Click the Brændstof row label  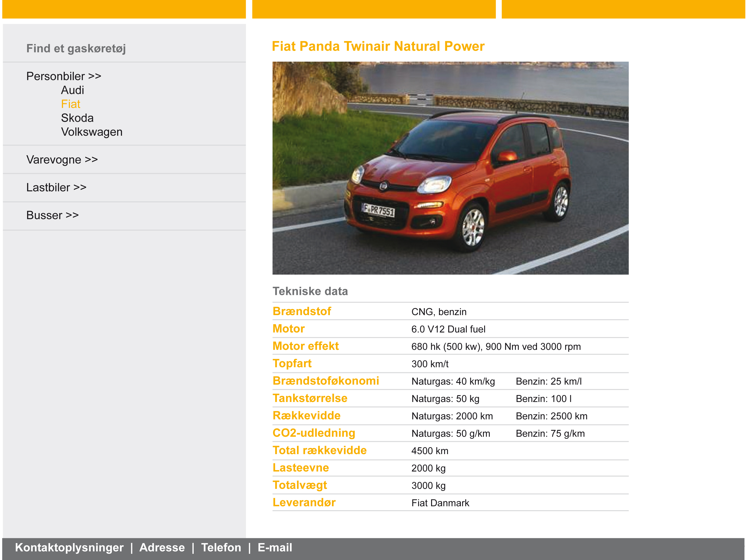[302, 311]
